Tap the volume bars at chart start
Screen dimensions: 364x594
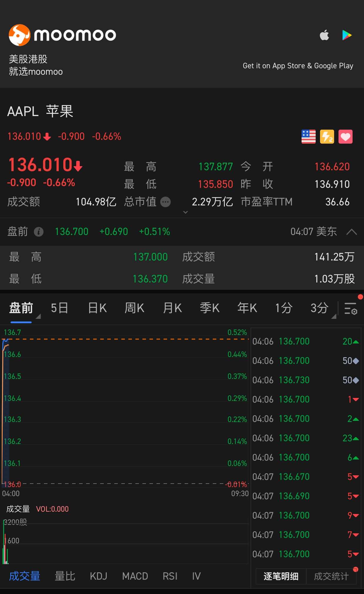point(5,542)
